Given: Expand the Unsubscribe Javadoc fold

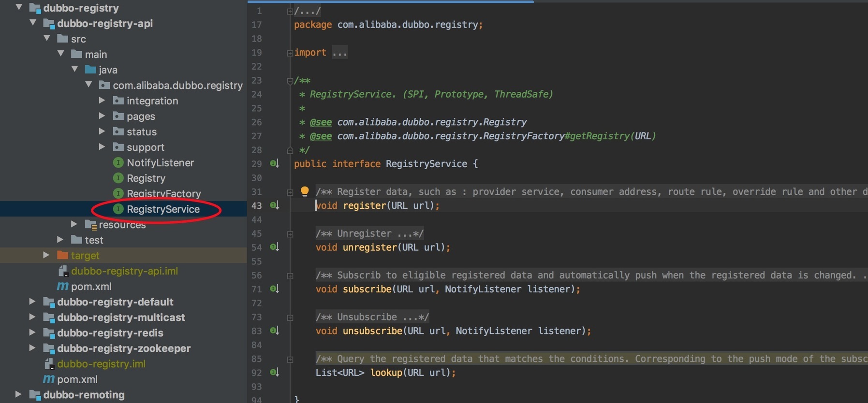Looking at the screenshot, I should click(x=290, y=317).
